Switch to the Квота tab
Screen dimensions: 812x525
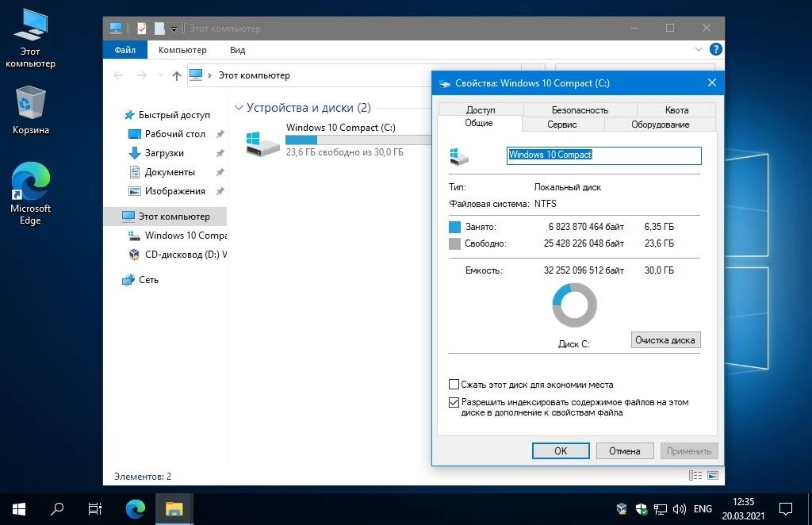(x=676, y=109)
